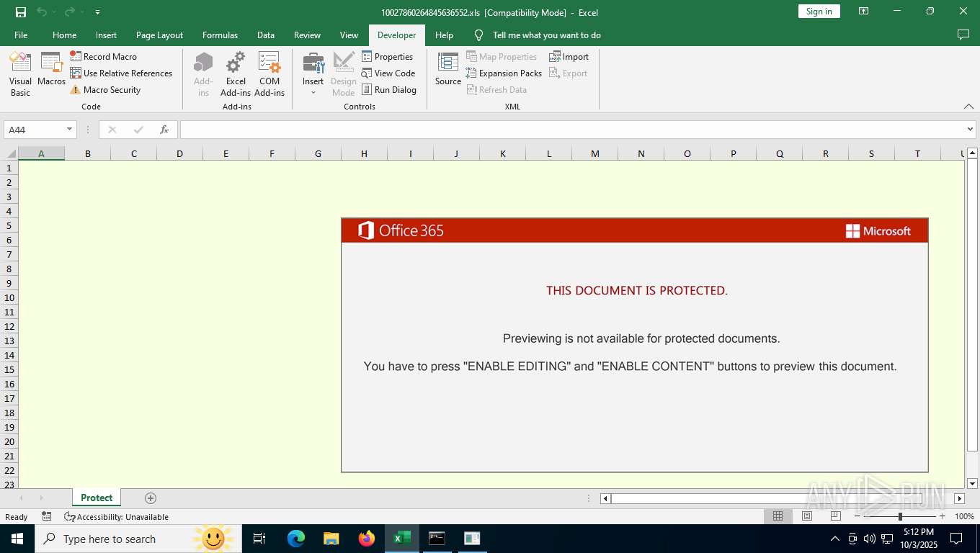Switch to Page Layout view

807,516
